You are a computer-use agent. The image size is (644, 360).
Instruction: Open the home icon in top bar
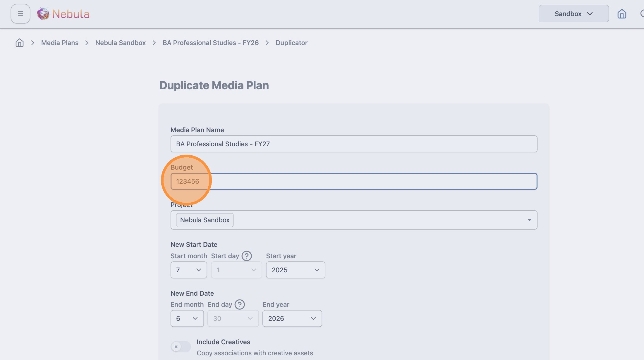622,14
